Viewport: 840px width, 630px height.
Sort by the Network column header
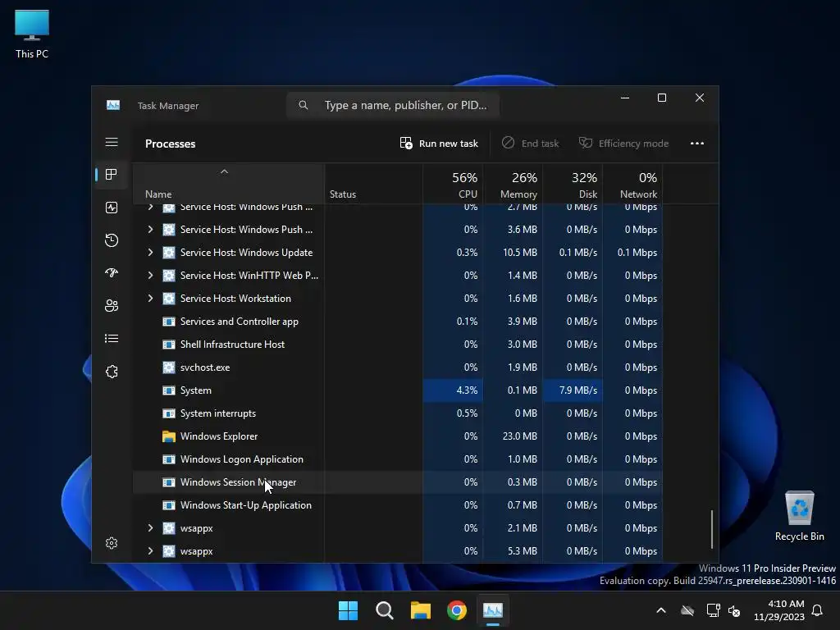[x=632, y=184]
